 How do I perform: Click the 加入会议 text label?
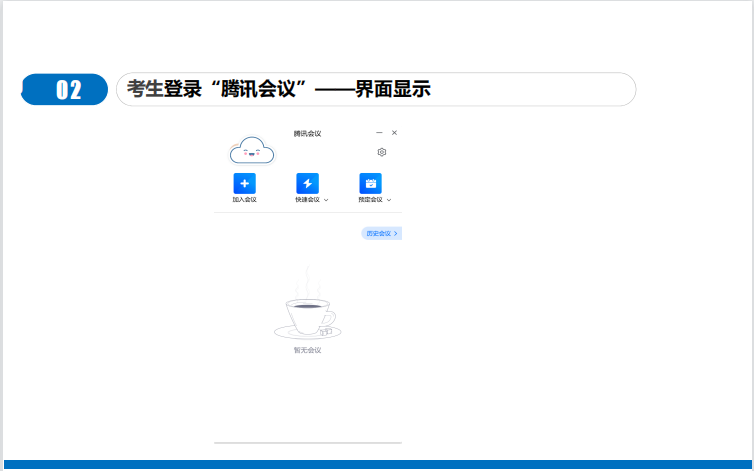[x=245, y=200]
